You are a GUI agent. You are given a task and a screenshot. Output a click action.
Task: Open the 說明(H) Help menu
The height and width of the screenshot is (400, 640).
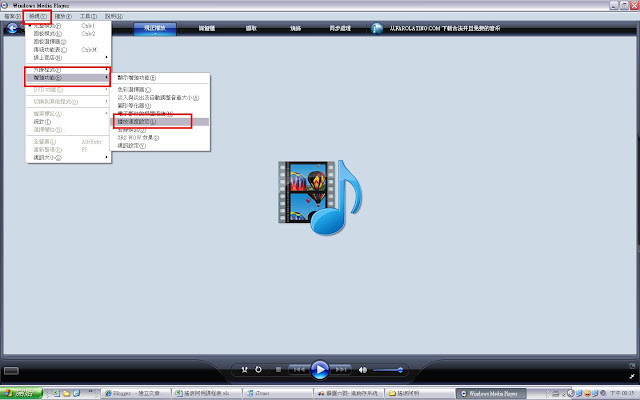coord(113,16)
